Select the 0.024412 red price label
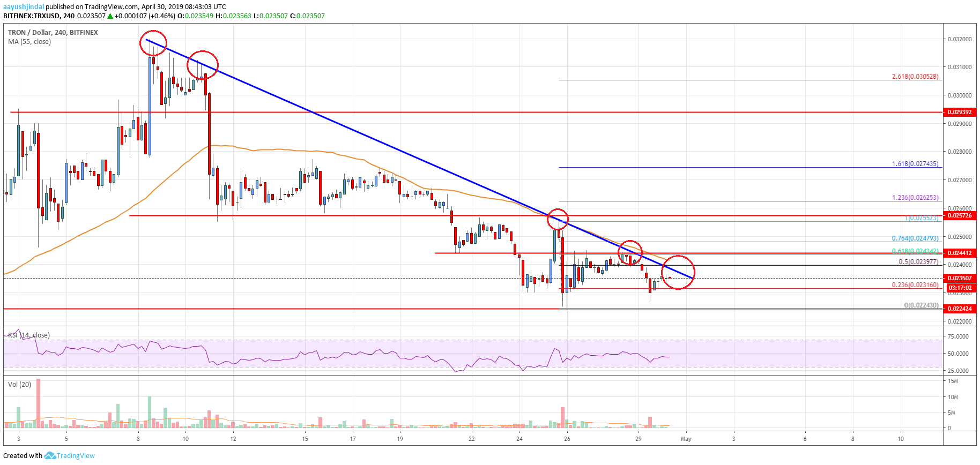980x465 pixels. click(959, 253)
